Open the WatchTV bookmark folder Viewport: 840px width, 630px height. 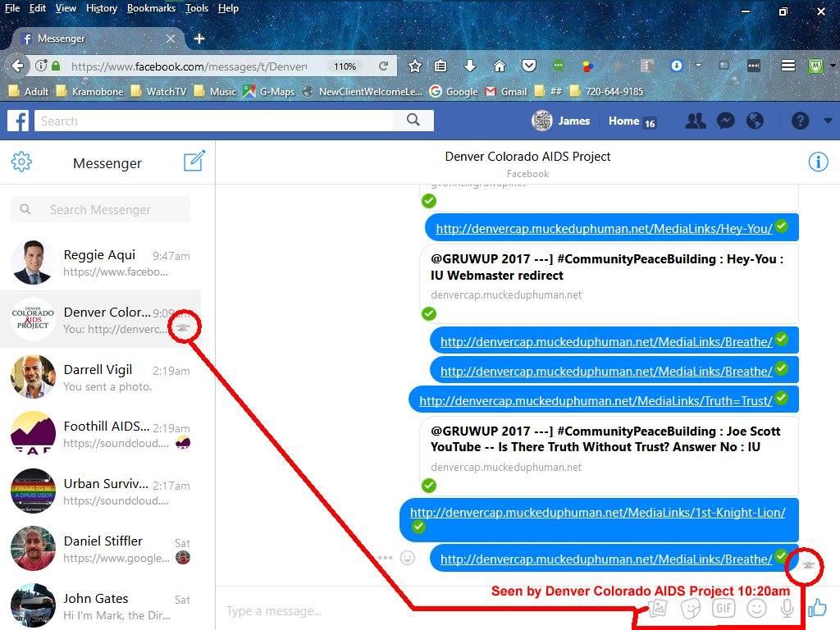coord(159,92)
